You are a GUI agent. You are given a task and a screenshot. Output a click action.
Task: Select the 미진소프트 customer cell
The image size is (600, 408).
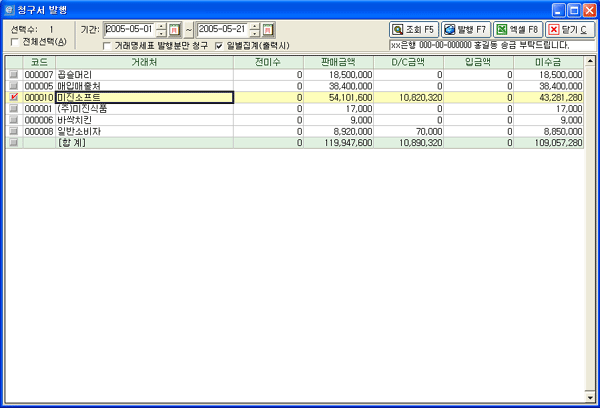point(144,97)
